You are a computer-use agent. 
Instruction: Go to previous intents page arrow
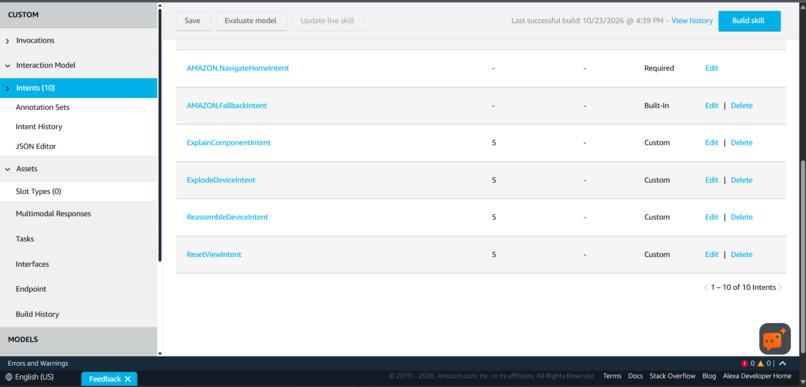pyautogui.click(x=706, y=287)
